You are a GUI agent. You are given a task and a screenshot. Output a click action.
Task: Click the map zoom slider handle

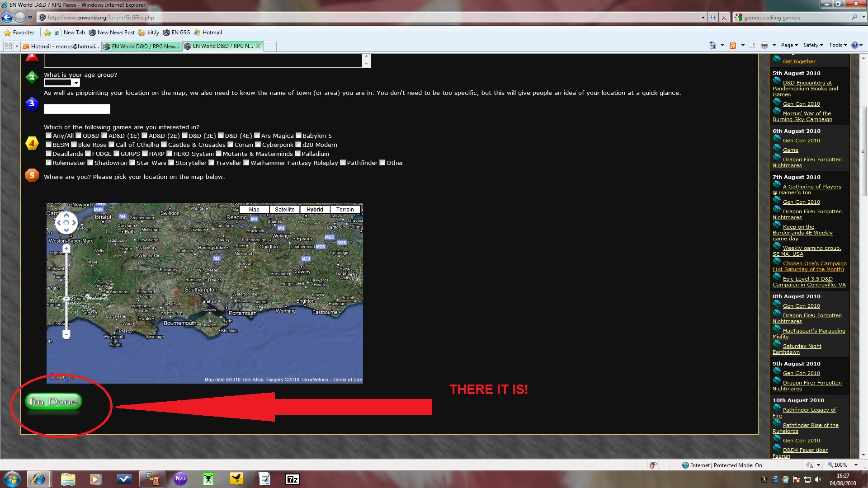66,299
